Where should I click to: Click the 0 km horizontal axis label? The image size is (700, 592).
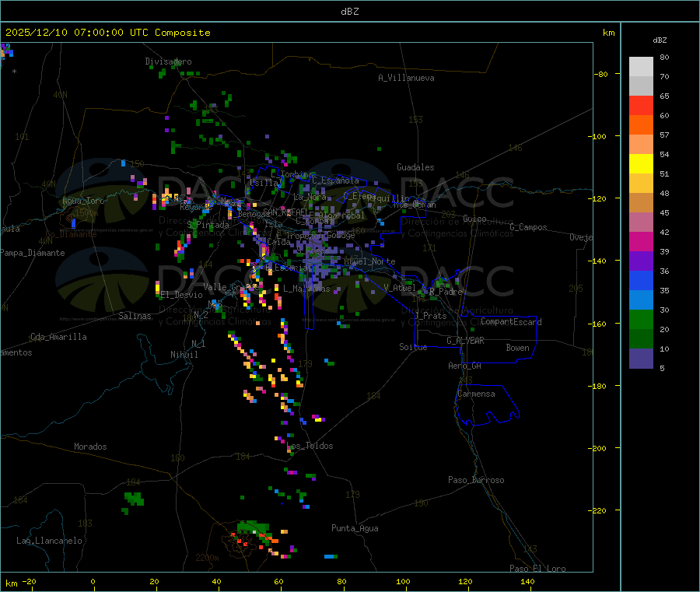tap(93, 581)
